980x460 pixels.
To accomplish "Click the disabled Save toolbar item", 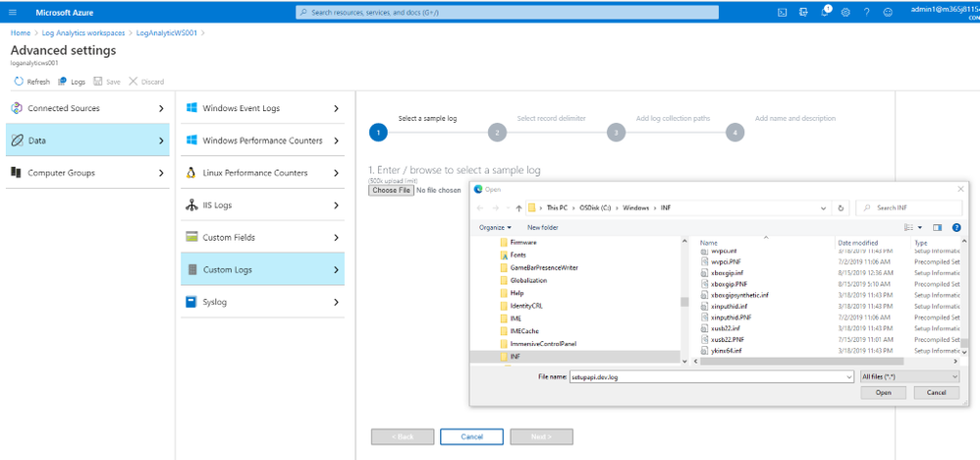I will (x=107, y=82).
